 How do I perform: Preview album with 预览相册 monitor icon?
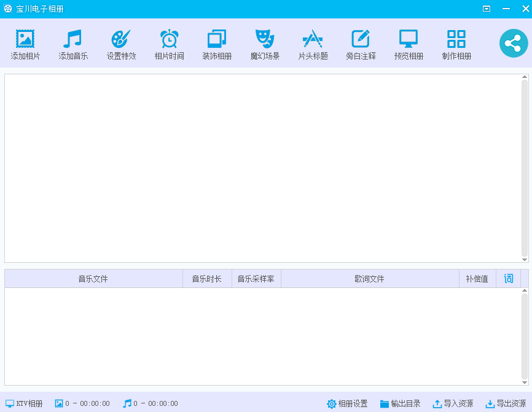coord(409,40)
